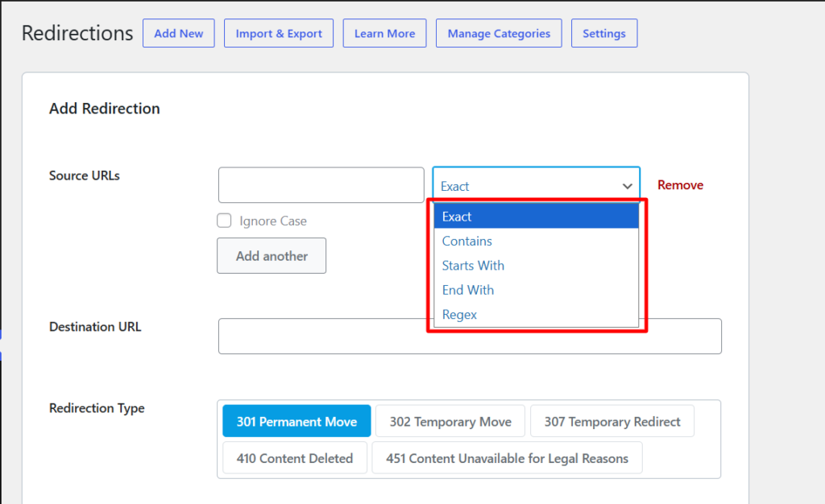Select 451 Content Unavailable for Legal Reasons
Viewport: 825px width, 504px height.
508,458
